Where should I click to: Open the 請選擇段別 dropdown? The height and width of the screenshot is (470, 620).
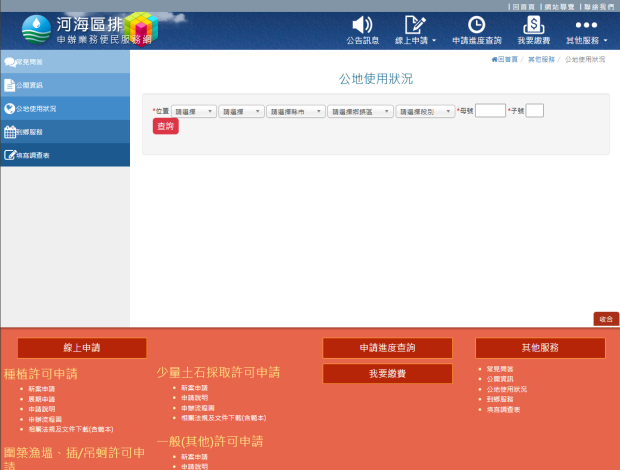click(x=425, y=112)
